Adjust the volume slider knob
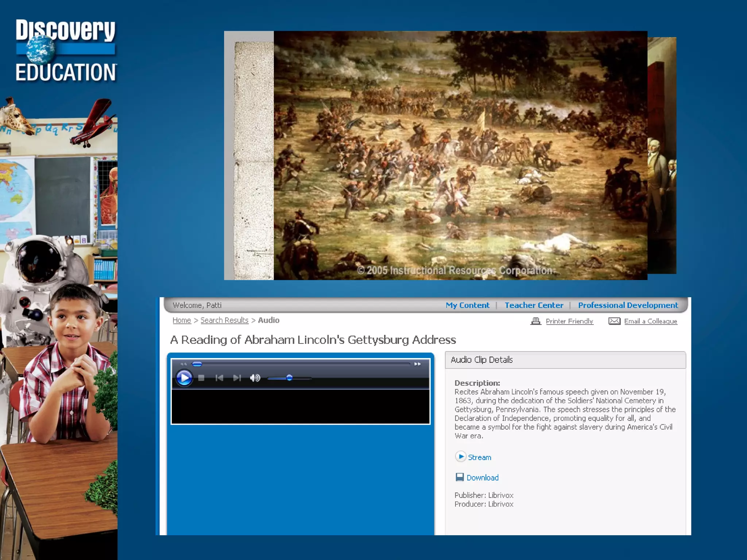747x560 pixels. [x=289, y=378]
